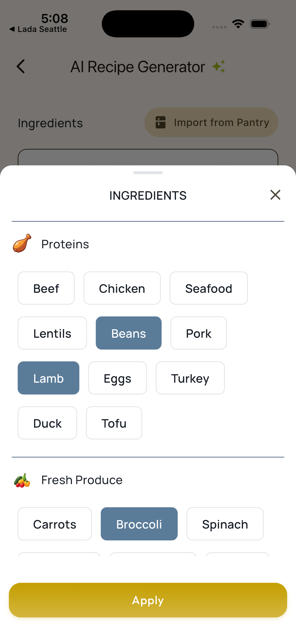Tap the drumstick icon beside Proteins
The height and width of the screenshot is (644, 296).
pyautogui.click(x=22, y=244)
